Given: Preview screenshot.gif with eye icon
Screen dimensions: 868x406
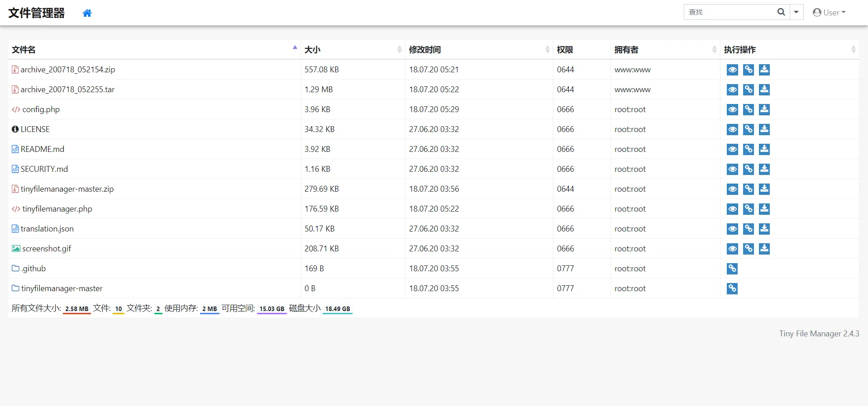Looking at the screenshot, I should click(x=733, y=249).
